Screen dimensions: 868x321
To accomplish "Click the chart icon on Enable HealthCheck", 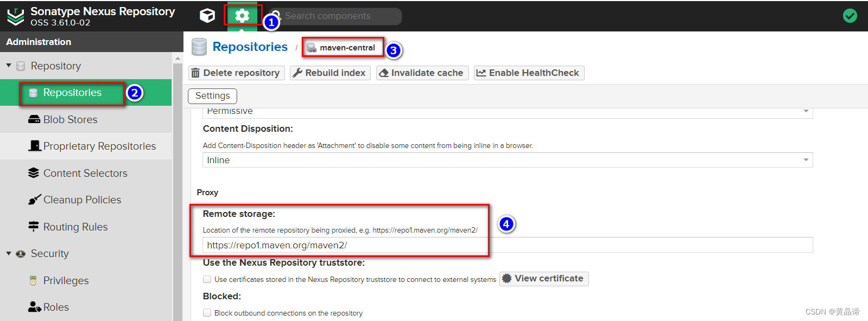I will 481,73.
